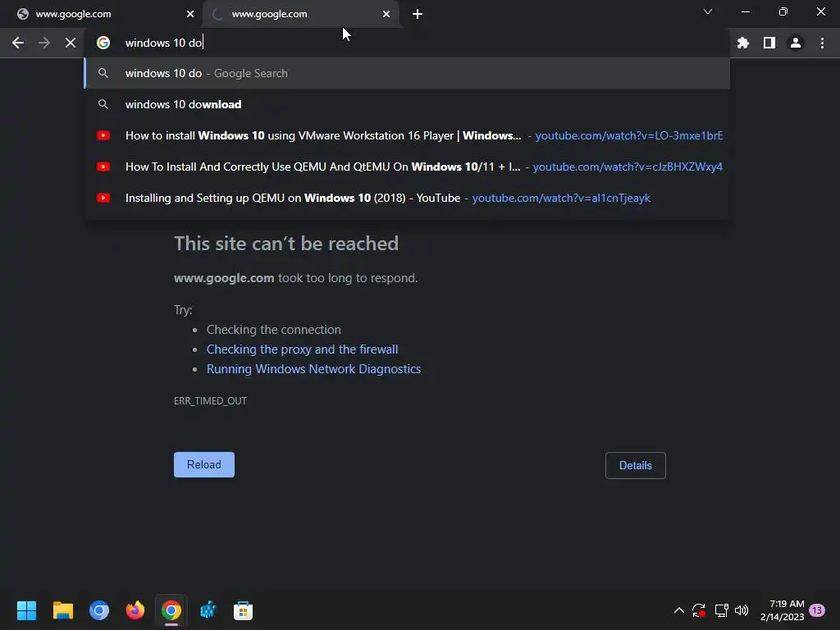Open VMware Workstation 16 Player video suggestion
Screen dimensions: 840x630
[x=407, y=135]
